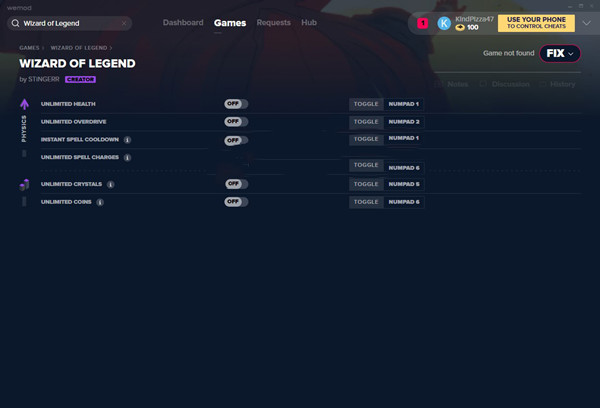Click Toggle button for Unlimited Health

click(x=366, y=104)
